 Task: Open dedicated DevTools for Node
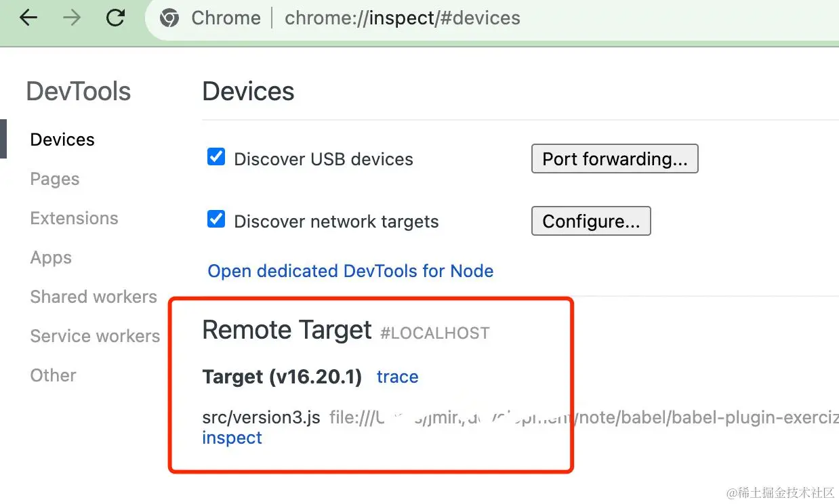pyautogui.click(x=350, y=271)
